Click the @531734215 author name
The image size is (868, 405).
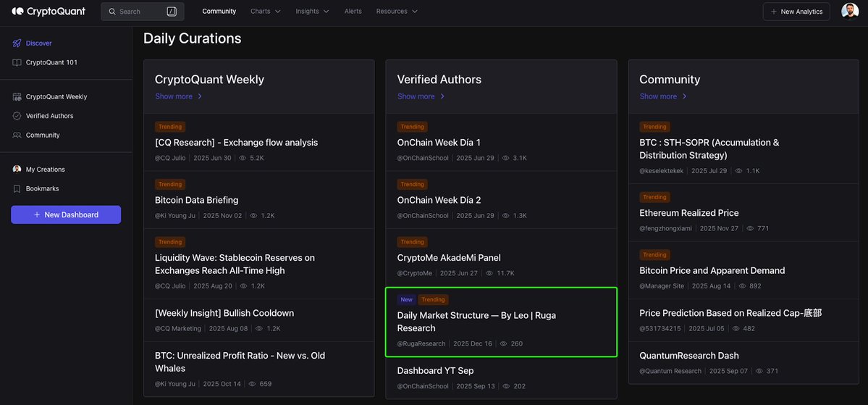659,328
